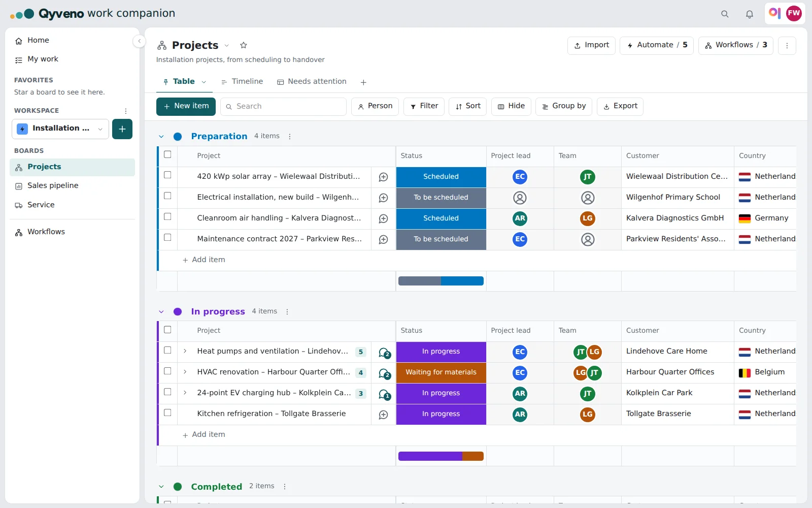This screenshot has height=508, width=812.
Task: Tick Kitchen refrigeration row checkbox
Action: click(167, 412)
